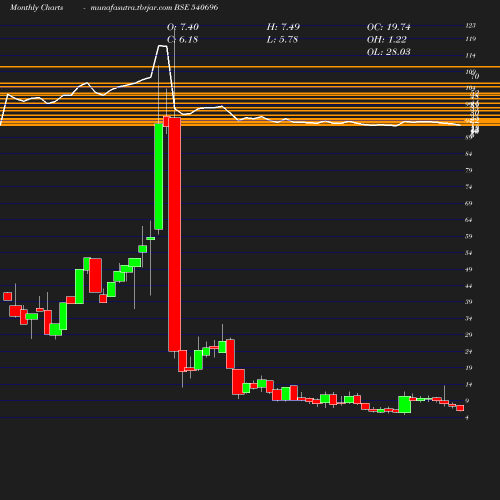
Task: Click the 14 price axis label
Action: click(469, 385)
